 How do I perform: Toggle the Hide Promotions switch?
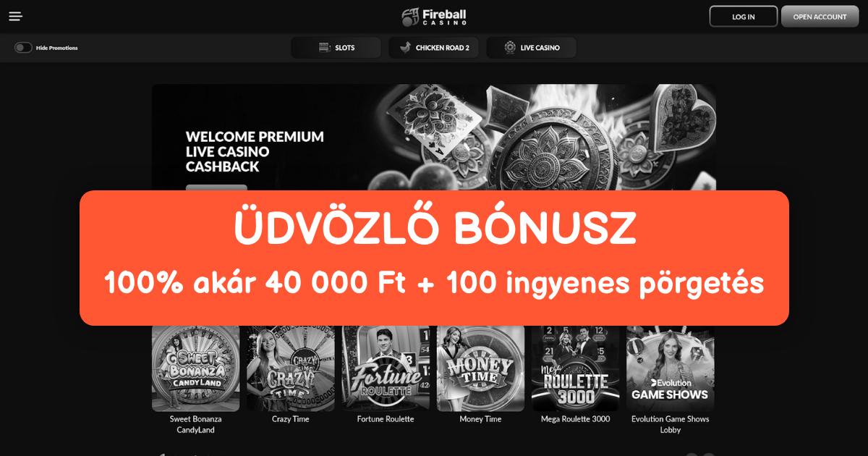[23, 48]
